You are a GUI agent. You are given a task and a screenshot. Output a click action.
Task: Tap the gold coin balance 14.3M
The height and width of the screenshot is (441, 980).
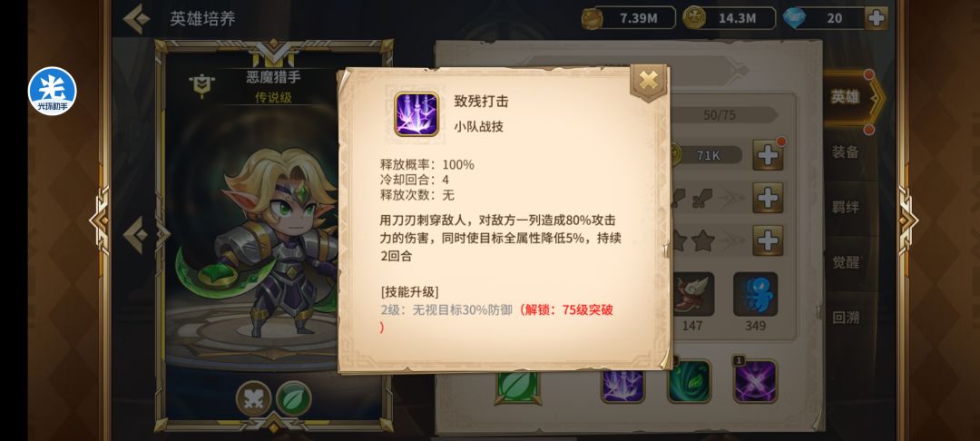click(x=729, y=18)
